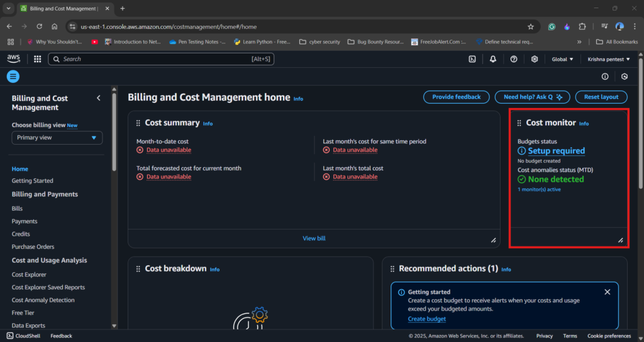The image size is (644, 342).
Task: Show more bookmarks with the chevron
Action: click(x=579, y=42)
